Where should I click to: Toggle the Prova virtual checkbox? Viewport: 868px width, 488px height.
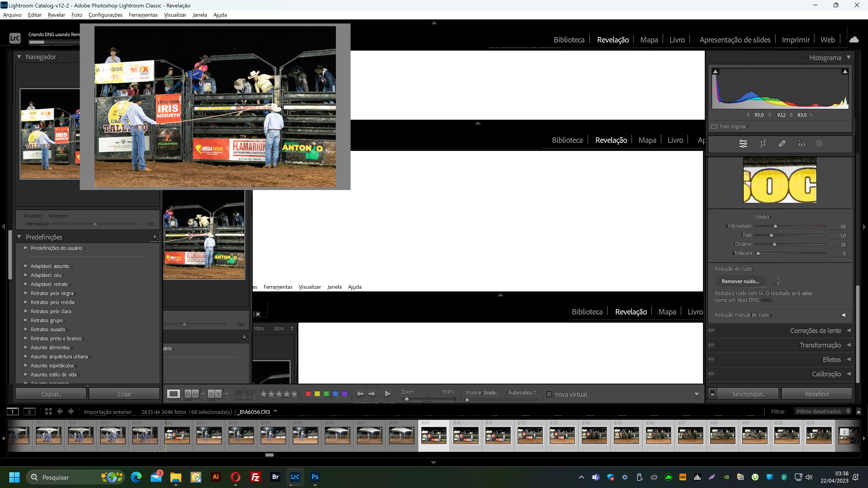[549, 394]
